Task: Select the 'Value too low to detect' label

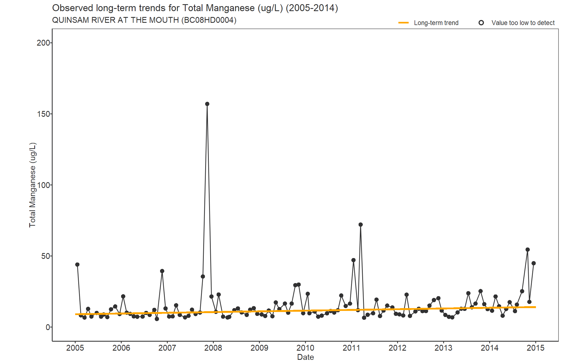Action: pos(523,23)
